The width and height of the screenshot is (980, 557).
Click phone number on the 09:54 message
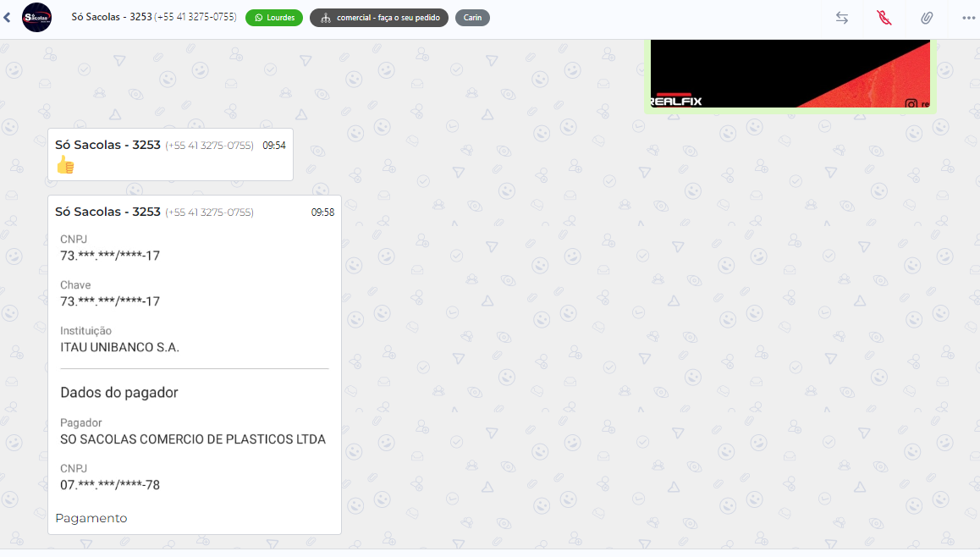point(209,146)
